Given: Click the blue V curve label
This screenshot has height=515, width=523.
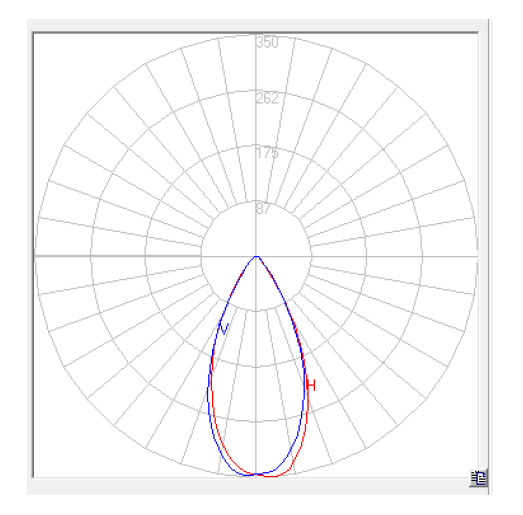Looking at the screenshot, I should 224,328.
